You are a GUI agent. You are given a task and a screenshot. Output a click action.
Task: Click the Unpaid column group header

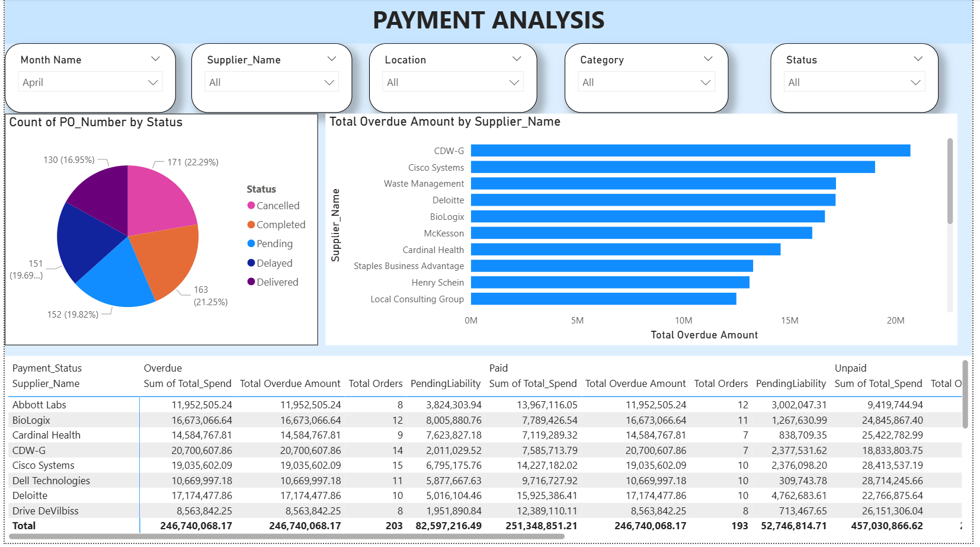point(850,368)
